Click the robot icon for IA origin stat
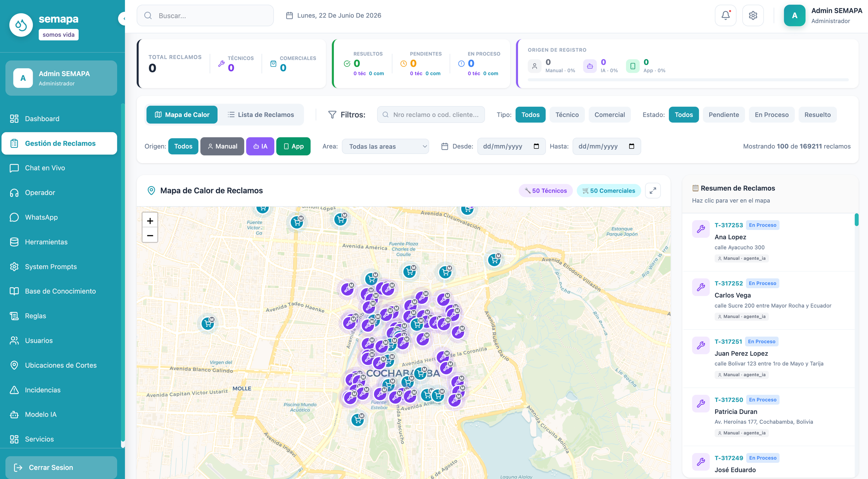This screenshot has height=479, width=868. (x=590, y=66)
